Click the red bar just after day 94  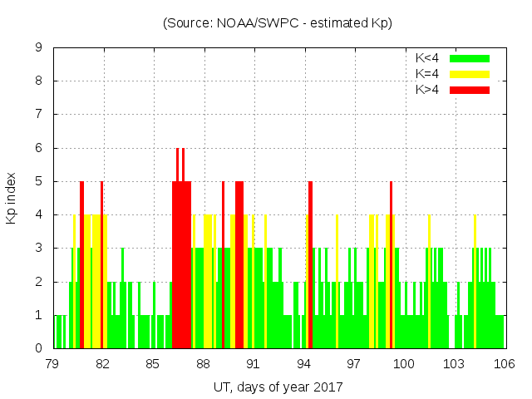point(310,266)
